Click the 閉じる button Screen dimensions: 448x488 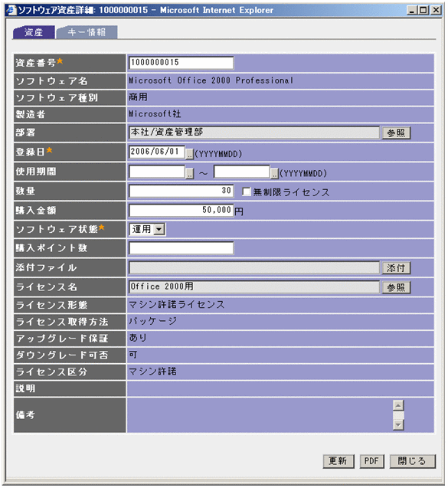click(x=413, y=461)
